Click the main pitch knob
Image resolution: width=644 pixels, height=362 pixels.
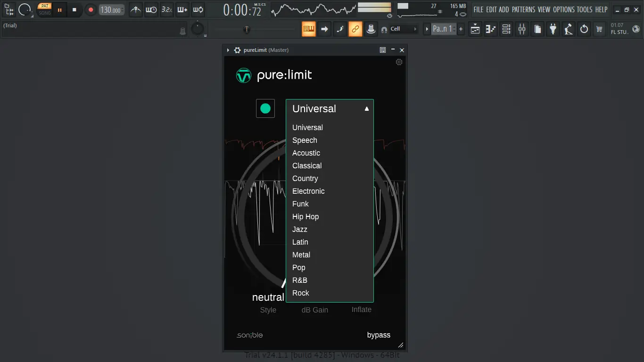point(198,29)
